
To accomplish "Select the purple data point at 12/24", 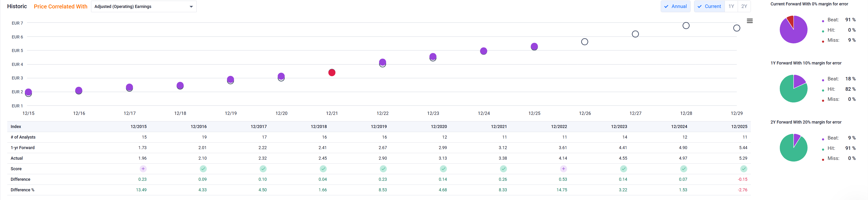I will tap(484, 51).
